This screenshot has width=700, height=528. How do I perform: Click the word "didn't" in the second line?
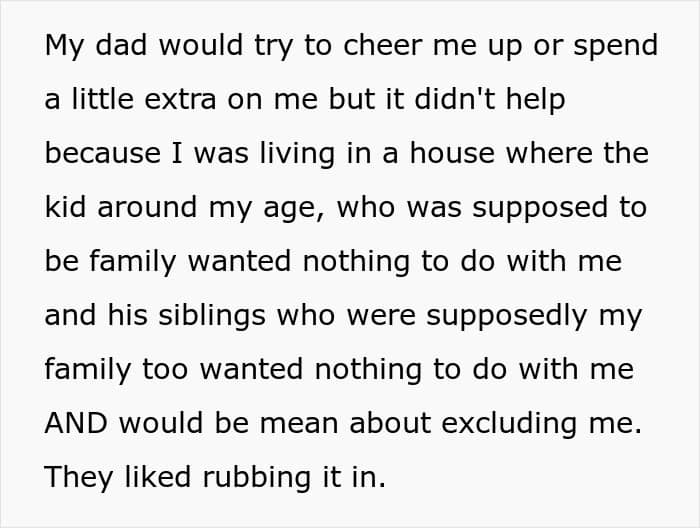[x=454, y=99]
